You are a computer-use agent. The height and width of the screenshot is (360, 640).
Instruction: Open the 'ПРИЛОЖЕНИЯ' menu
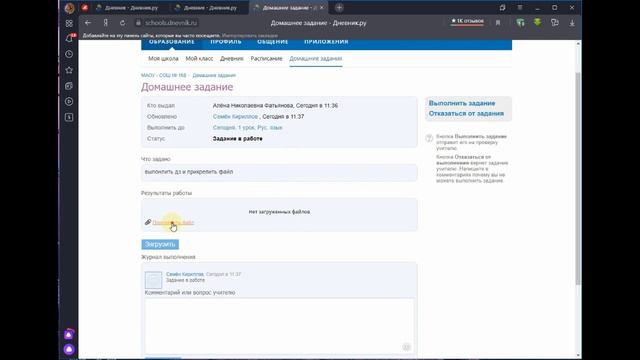point(326,42)
